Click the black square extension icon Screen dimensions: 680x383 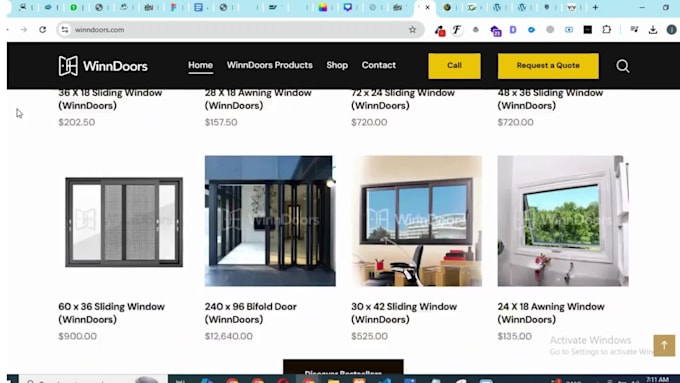(x=588, y=29)
